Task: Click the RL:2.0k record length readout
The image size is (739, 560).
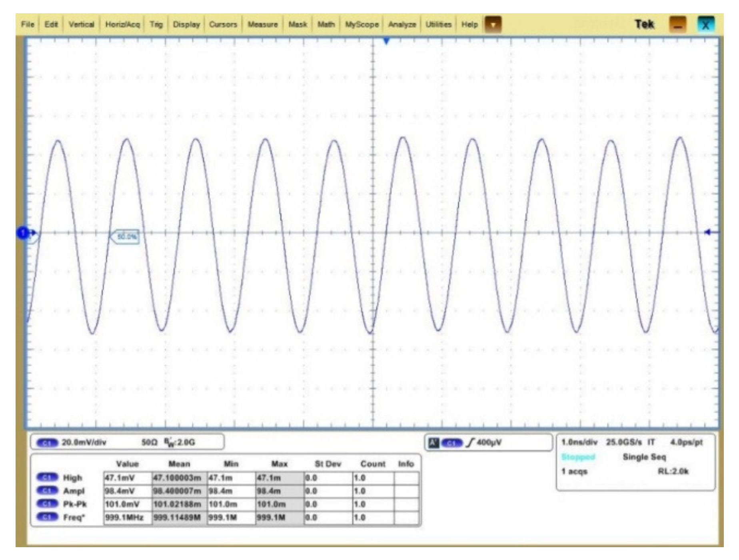Action: coord(673,471)
